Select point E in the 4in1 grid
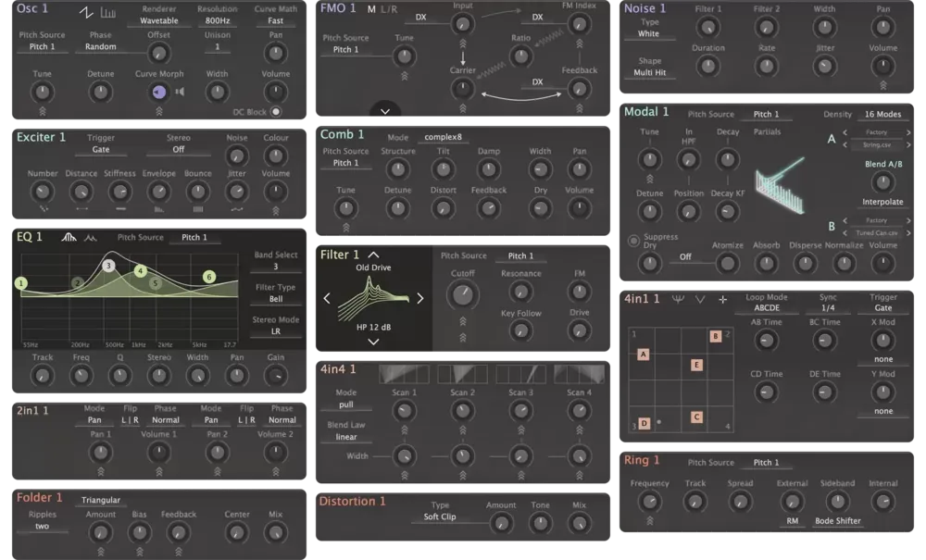This screenshot has height=560, width=926. coord(696,365)
